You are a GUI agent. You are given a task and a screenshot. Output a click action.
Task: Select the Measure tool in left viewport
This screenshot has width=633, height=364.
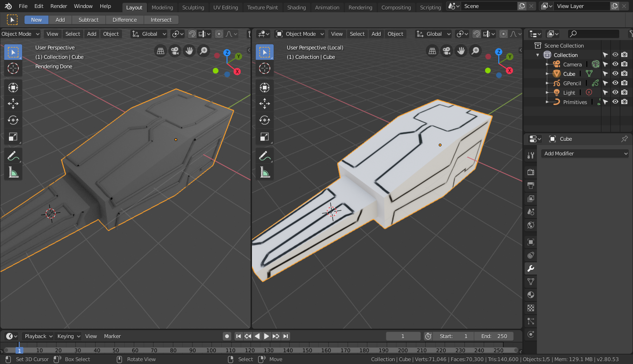pyautogui.click(x=13, y=172)
